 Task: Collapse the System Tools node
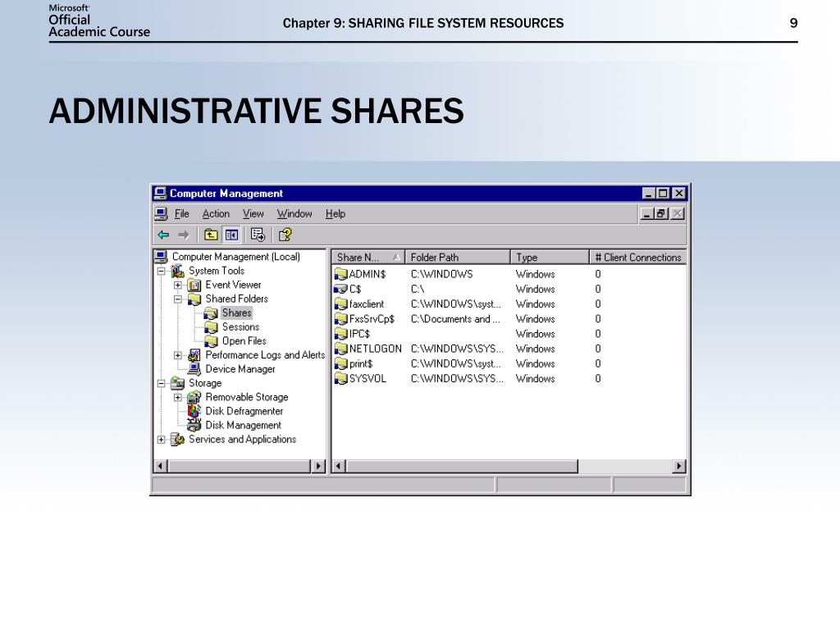(162, 271)
